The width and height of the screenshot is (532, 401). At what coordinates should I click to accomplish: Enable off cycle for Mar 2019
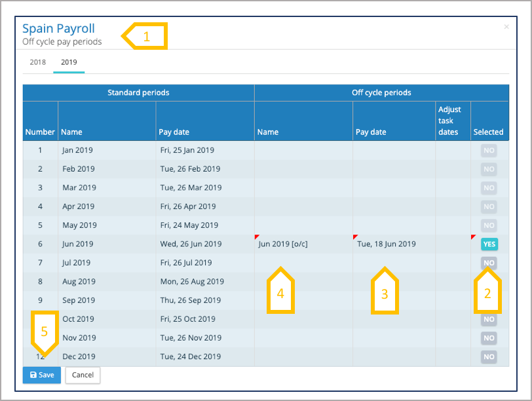pos(489,187)
